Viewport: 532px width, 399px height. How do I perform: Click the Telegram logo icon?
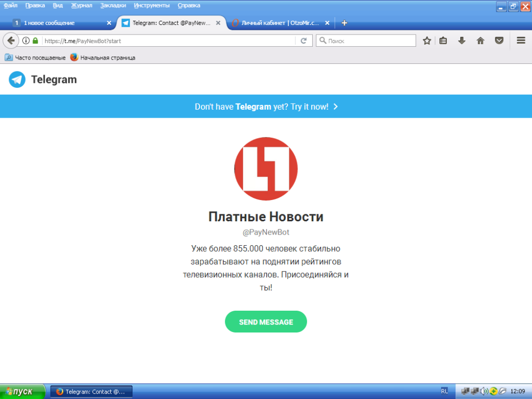point(17,79)
